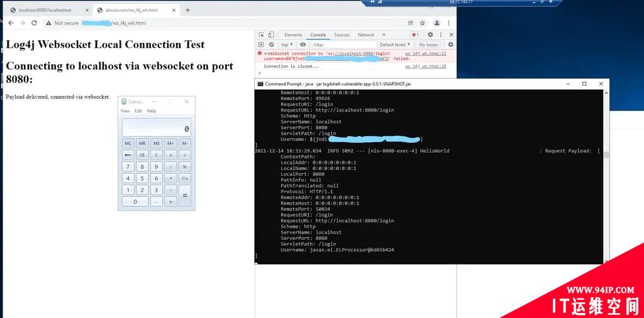
Task: Open the Calculator View menu
Action: click(x=125, y=111)
